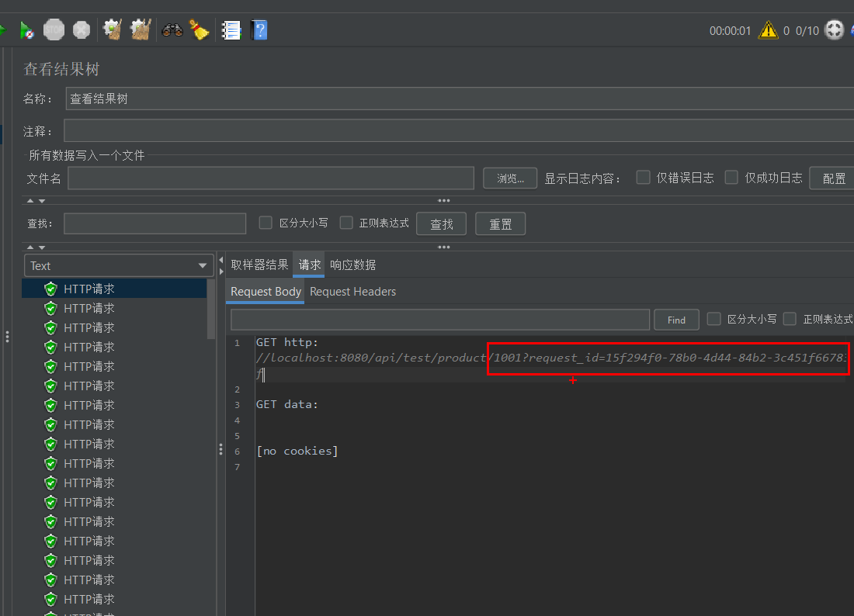Open the Text renderer dropdown

(x=119, y=265)
